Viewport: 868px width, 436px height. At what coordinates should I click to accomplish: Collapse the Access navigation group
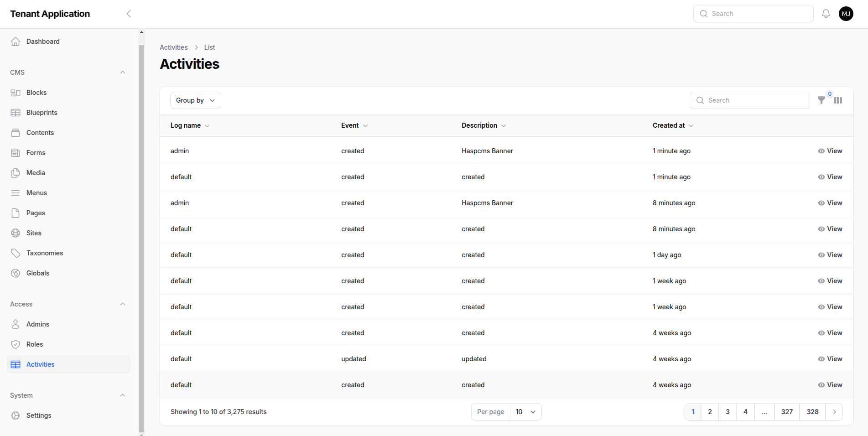(x=122, y=304)
